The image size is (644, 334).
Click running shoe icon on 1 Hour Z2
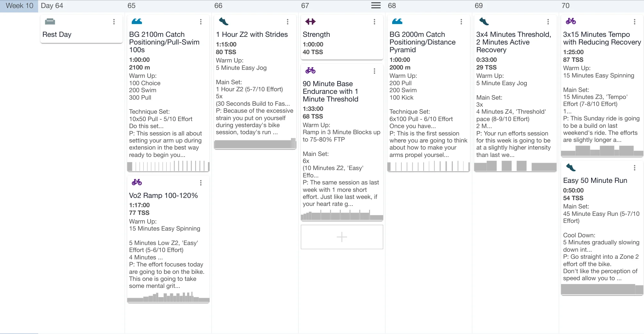[223, 21]
